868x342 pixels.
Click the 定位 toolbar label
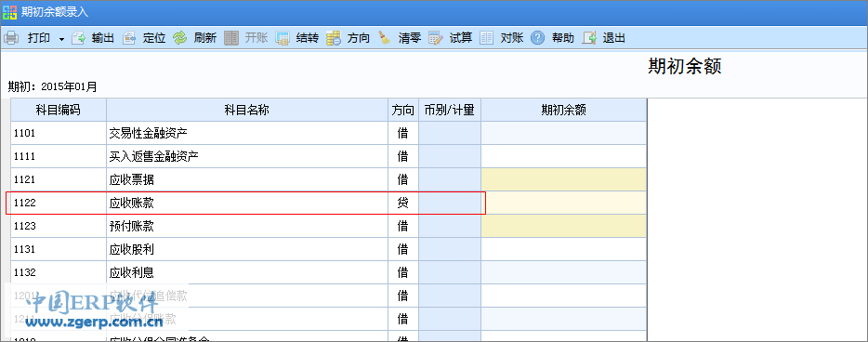[x=154, y=38]
